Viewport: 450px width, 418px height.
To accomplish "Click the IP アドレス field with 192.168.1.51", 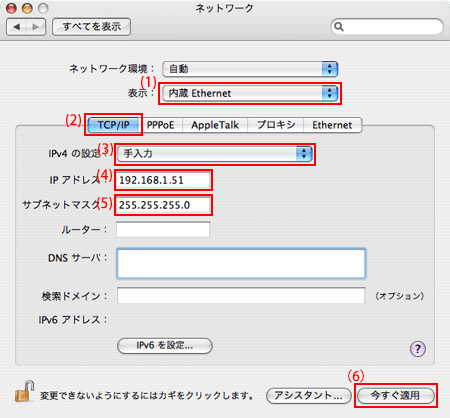I will coord(163,180).
